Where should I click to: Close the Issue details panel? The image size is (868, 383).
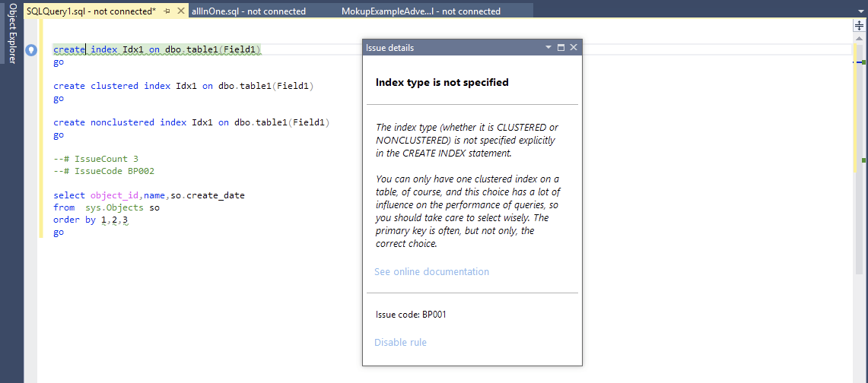pyautogui.click(x=574, y=48)
